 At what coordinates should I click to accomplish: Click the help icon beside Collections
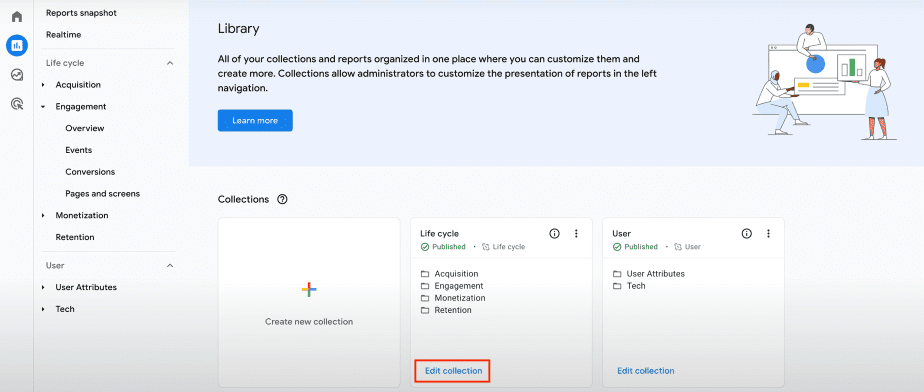282,199
